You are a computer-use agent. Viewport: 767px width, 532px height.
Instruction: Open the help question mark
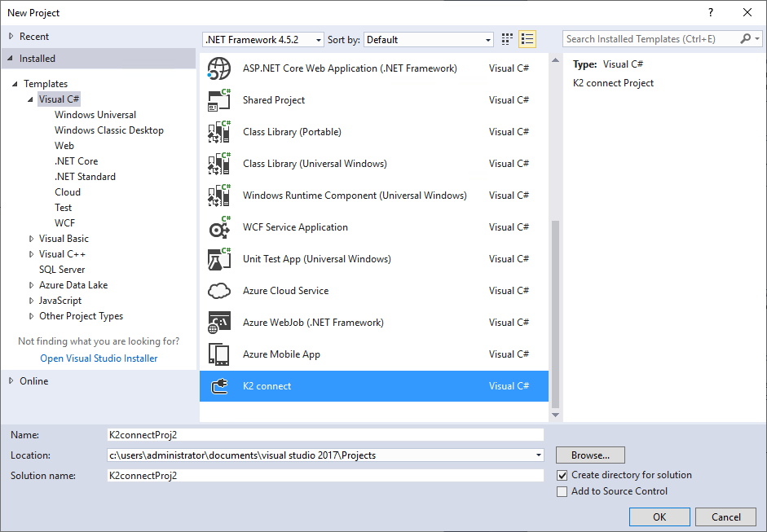click(x=711, y=13)
